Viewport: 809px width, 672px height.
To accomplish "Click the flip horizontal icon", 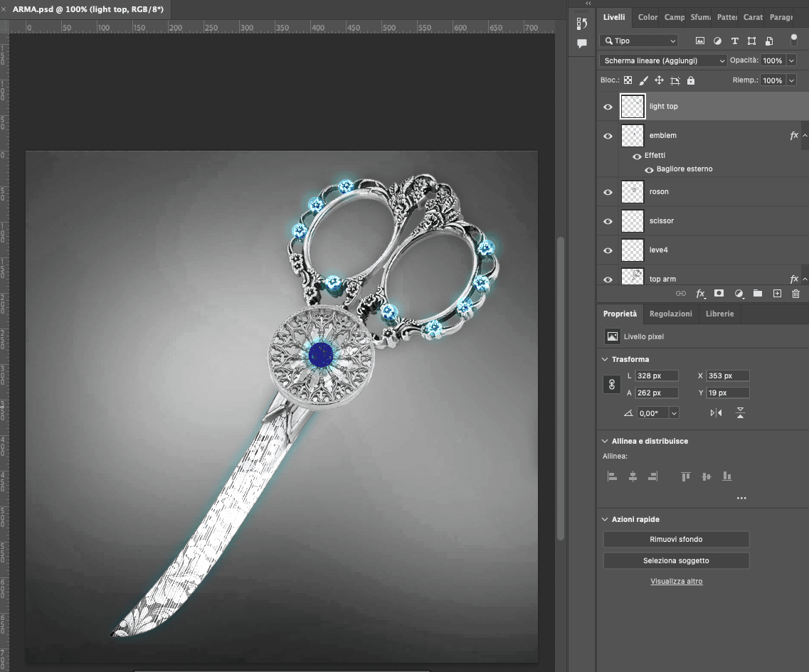I will click(x=716, y=412).
